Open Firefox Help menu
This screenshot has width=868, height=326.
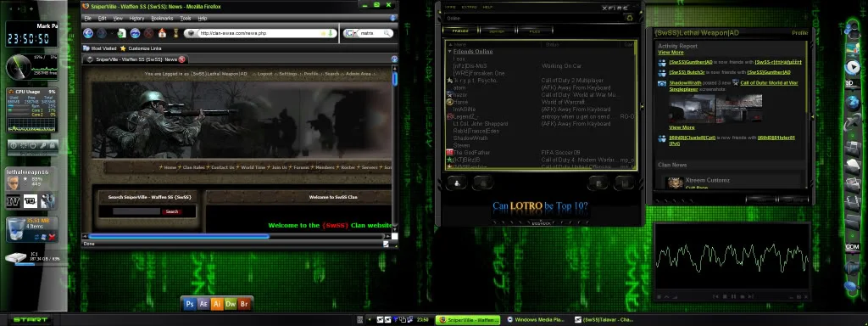click(202, 19)
